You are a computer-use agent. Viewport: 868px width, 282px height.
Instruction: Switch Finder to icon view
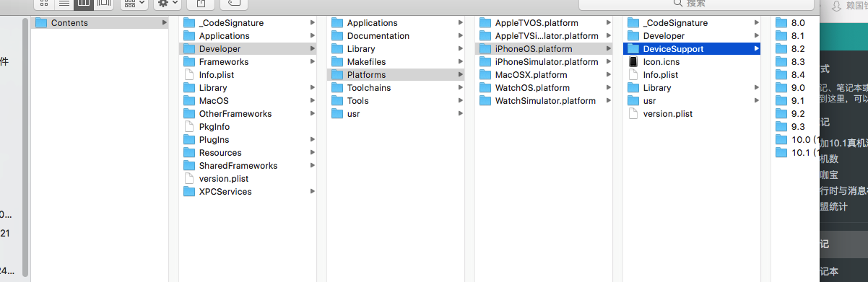pos(43,3)
